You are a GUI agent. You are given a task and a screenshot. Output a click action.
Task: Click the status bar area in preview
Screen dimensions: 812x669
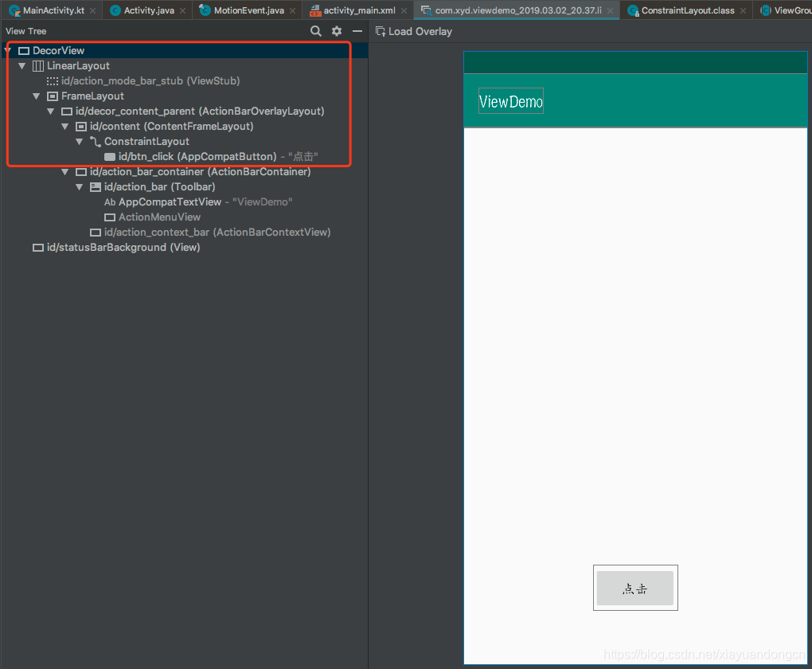coord(635,62)
